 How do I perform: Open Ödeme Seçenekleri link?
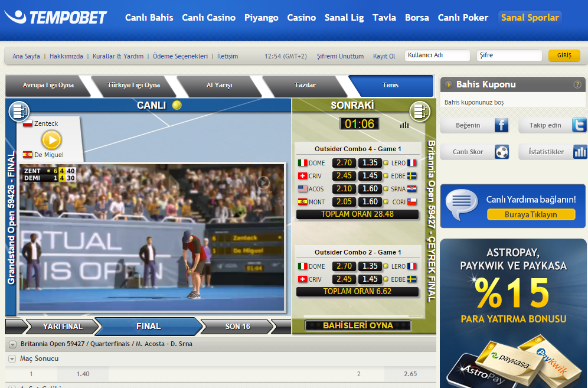point(180,56)
